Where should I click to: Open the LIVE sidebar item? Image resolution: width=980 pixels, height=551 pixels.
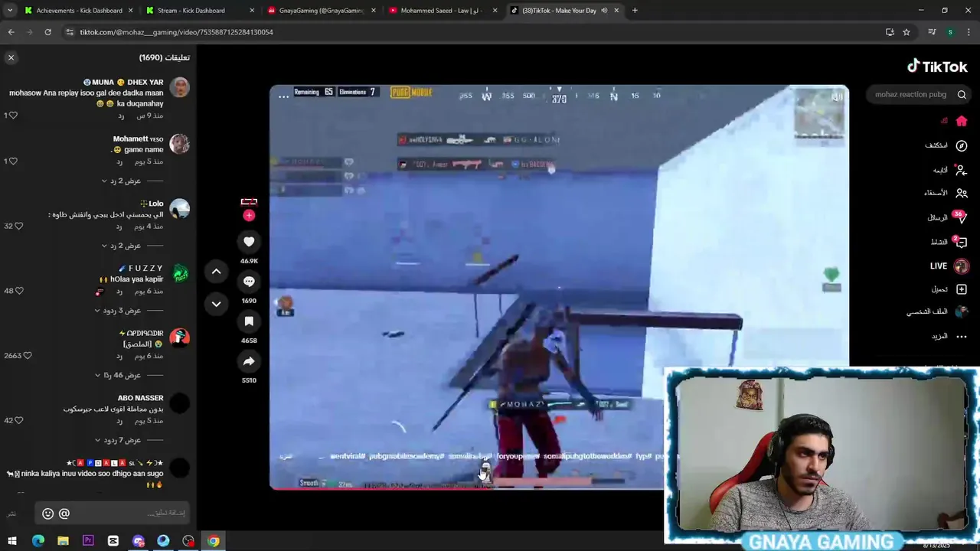tap(949, 266)
